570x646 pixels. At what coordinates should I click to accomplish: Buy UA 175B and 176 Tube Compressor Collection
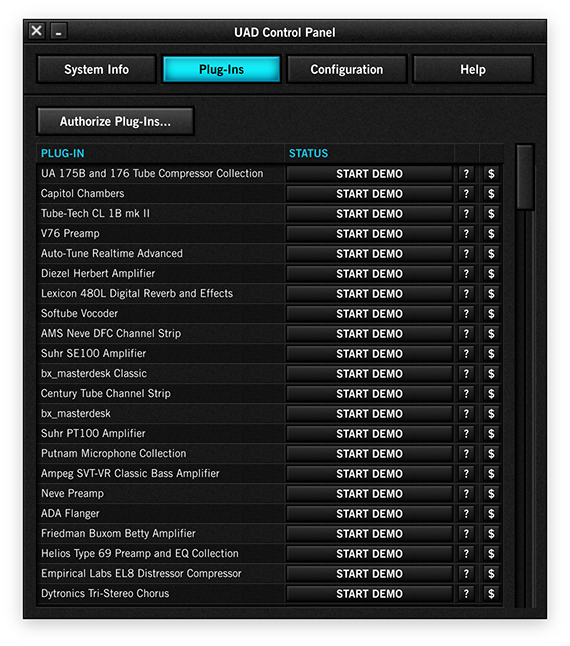click(x=491, y=174)
